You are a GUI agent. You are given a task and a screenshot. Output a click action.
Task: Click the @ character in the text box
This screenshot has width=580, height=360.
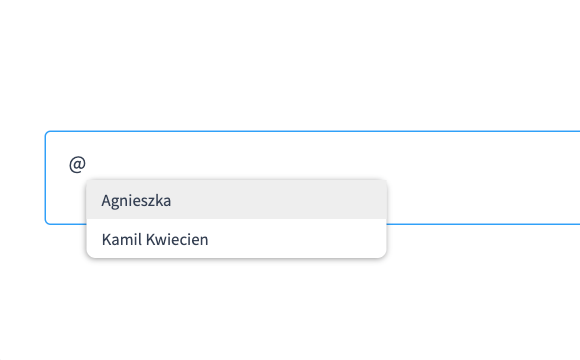(x=77, y=165)
